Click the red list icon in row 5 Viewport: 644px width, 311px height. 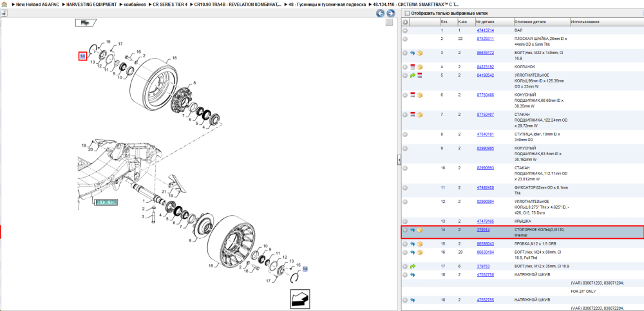(420, 75)
